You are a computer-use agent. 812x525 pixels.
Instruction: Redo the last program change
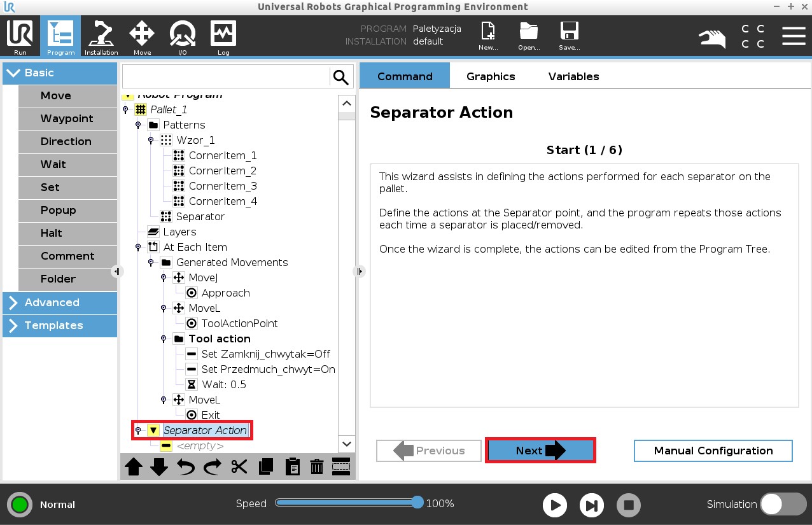[213, 467]
